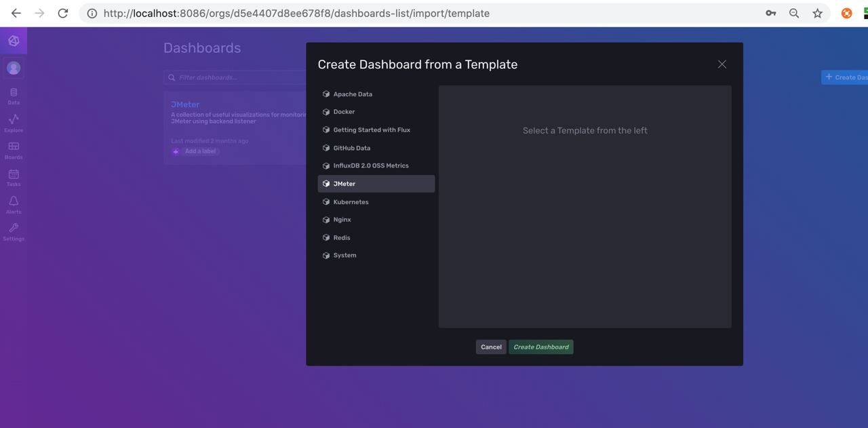The width and height of the screenshot is (868, 428).
Task: Click the Create Dashboard button
Action: coord(541,347)
